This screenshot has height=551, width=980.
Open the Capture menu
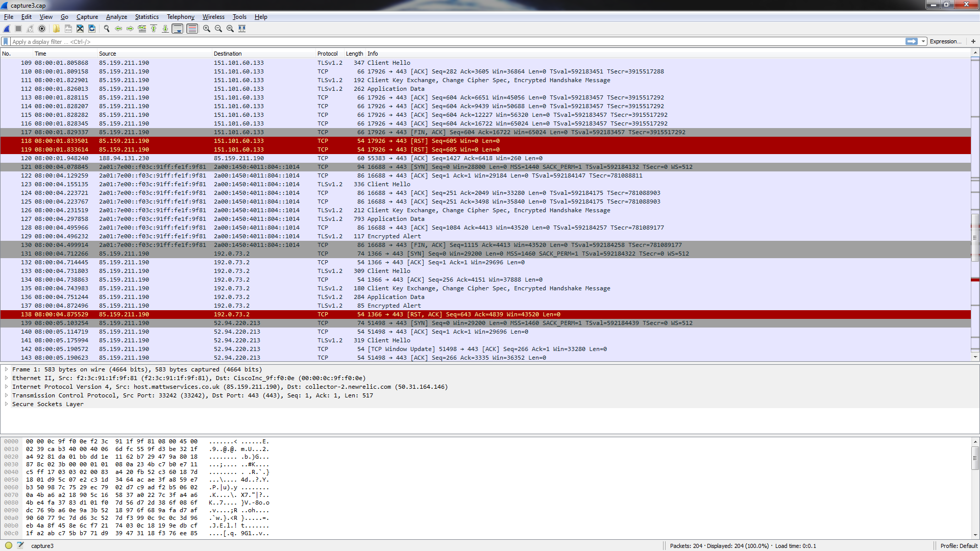pos(87,17)
